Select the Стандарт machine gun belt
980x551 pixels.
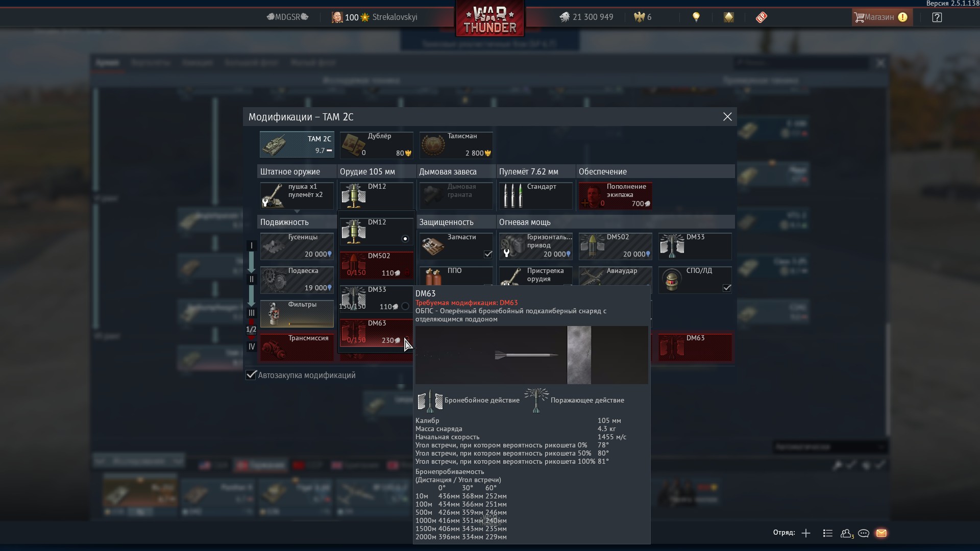(536, 196)
